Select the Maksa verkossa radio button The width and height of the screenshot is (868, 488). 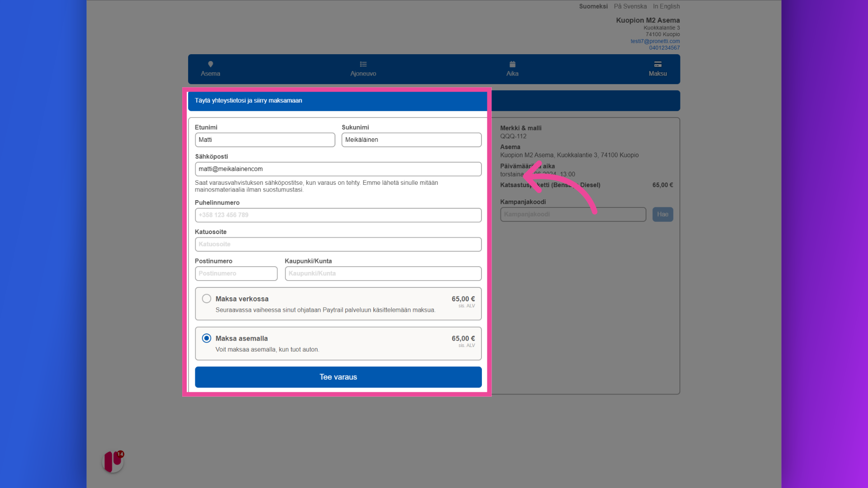(x=207, y=299)
